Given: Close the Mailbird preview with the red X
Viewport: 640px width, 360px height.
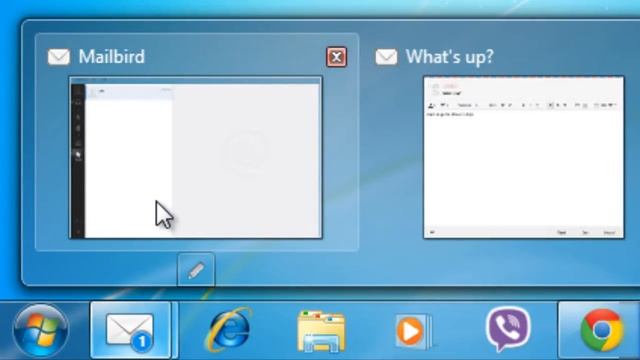Looking at the screenshot, I should (336, 57).
